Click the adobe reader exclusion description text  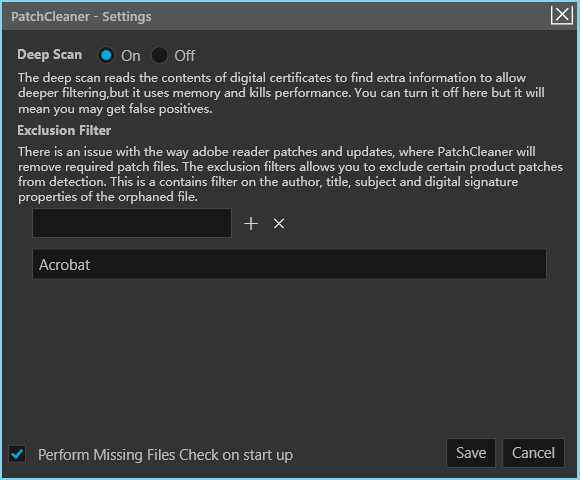click(290, 174)
